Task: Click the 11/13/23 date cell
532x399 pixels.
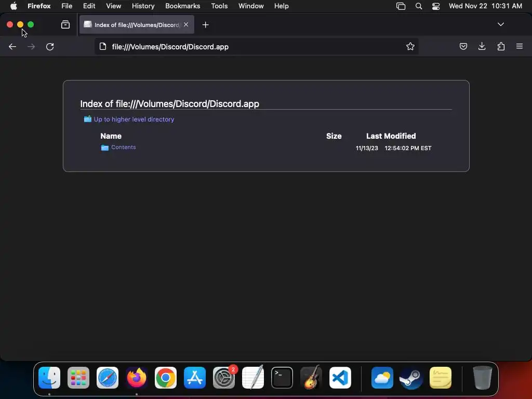Action: (x=367, y=148)
